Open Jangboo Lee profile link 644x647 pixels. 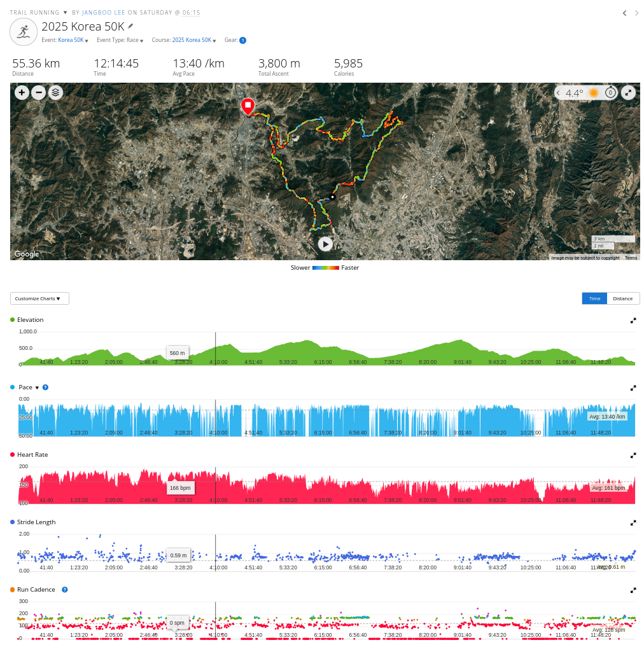(x=104, y=13)
